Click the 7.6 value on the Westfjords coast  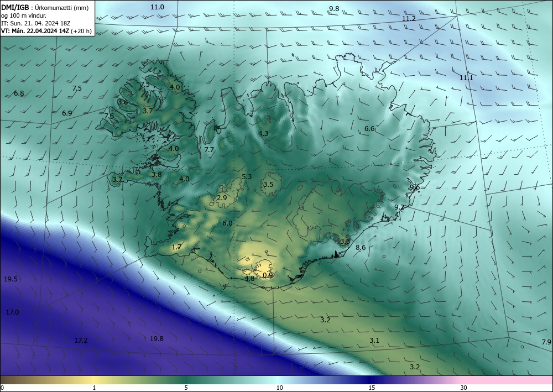tap(109, 116)
